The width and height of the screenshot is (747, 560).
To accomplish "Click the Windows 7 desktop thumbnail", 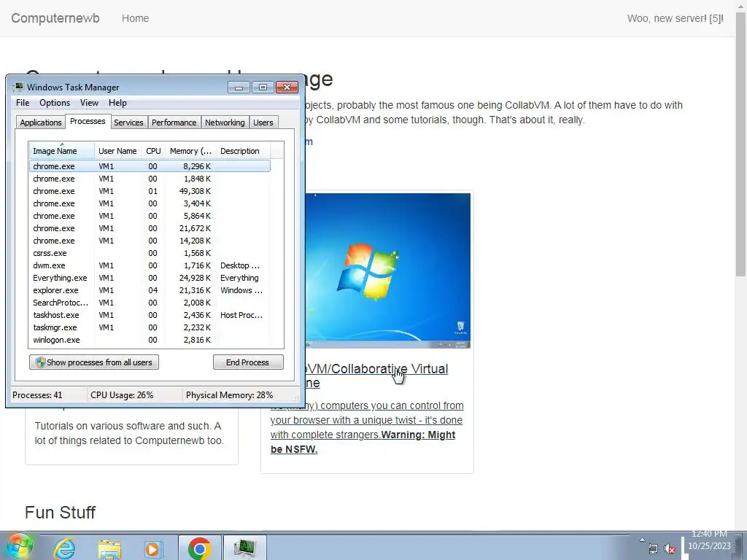I will tap(387, 271).
